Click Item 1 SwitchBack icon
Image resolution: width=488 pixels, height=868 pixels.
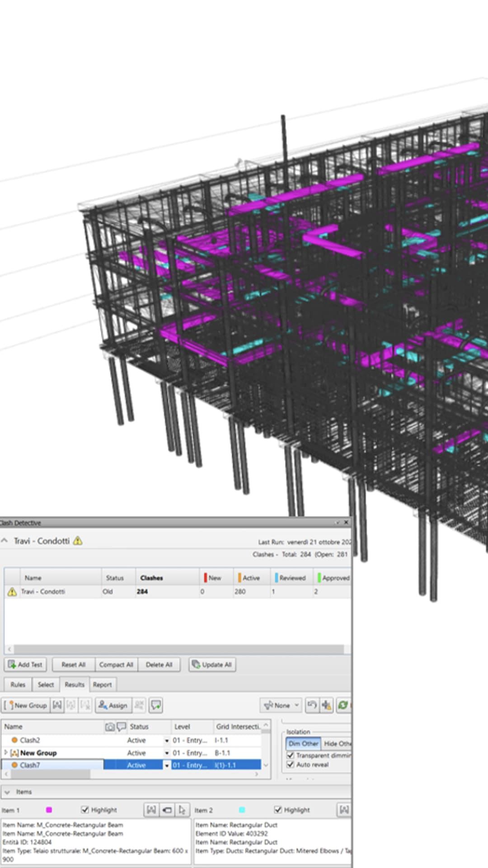(x=167, y=810)
